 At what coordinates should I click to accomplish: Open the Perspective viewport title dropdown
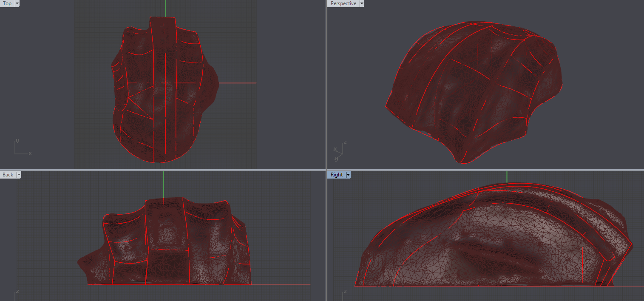click(x=362, y=3)
